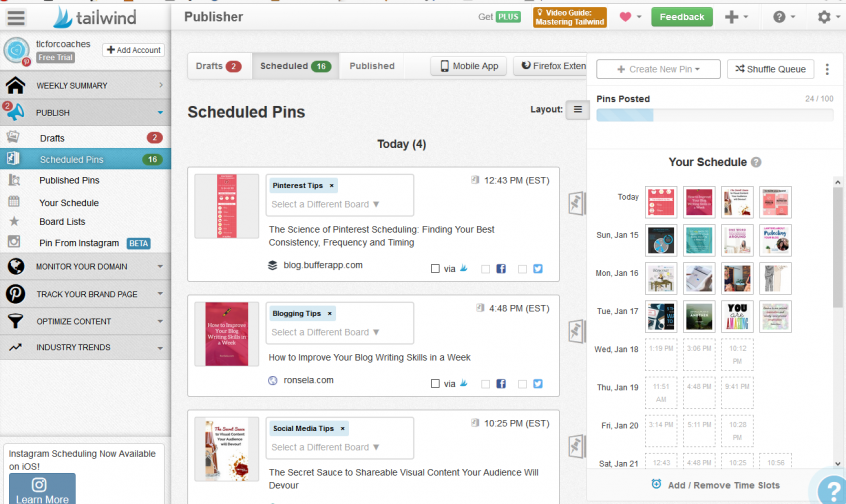
Task: Click the round help bubble at bottom right
Action: 831,489
